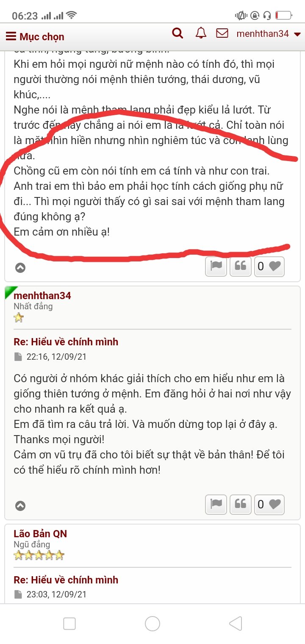The width and height of the screenshot is (305, 644).
Task: Tap the Android home circle button
Action: [152, 624]
